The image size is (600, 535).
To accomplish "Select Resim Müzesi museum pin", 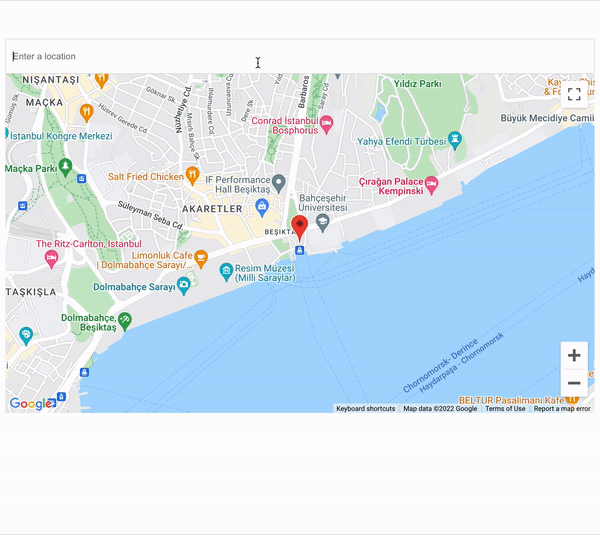I will [x=226, y=272].
